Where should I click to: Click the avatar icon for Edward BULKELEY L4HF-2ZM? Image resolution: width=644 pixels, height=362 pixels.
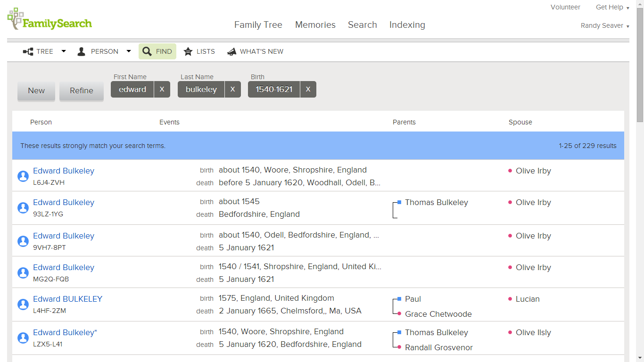coord(23,304)
